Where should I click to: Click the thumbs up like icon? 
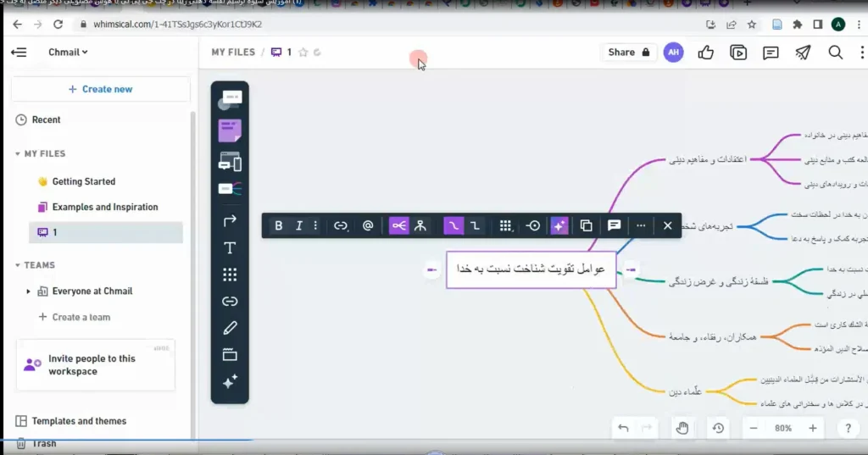706,52
